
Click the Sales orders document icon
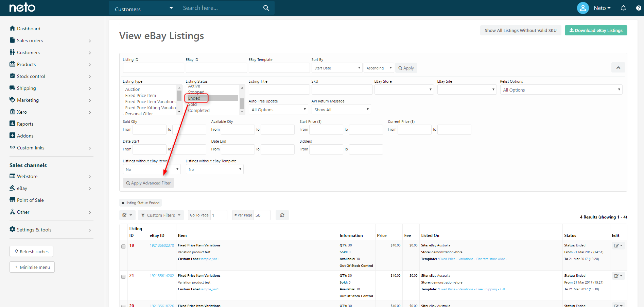13,40
